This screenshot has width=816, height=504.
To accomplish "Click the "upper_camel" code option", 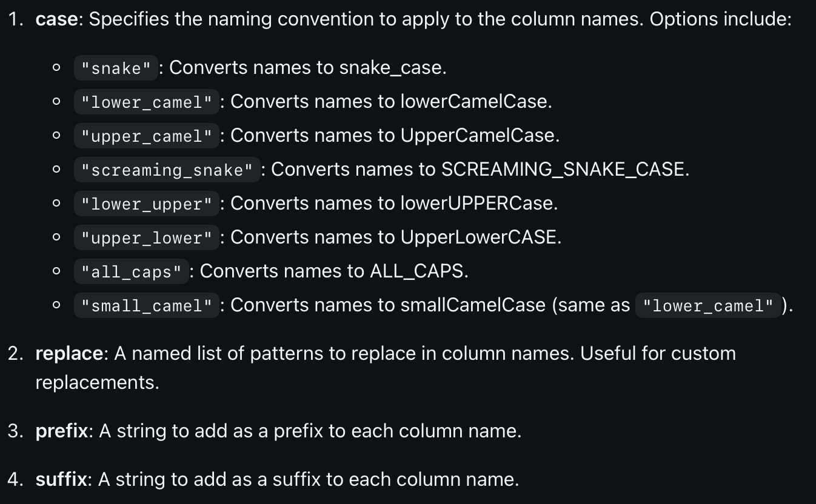I will pos(146,136).
